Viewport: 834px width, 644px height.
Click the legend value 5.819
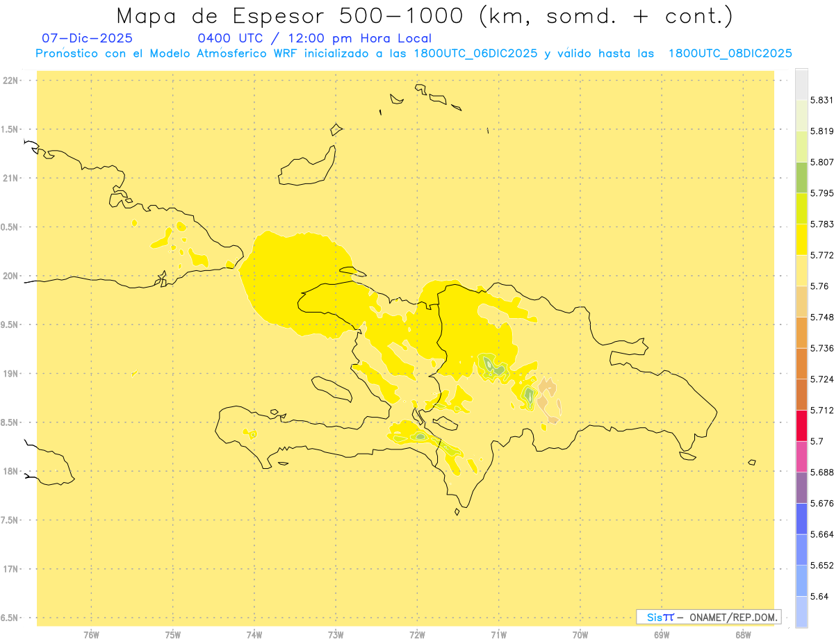tap(821, 131)
